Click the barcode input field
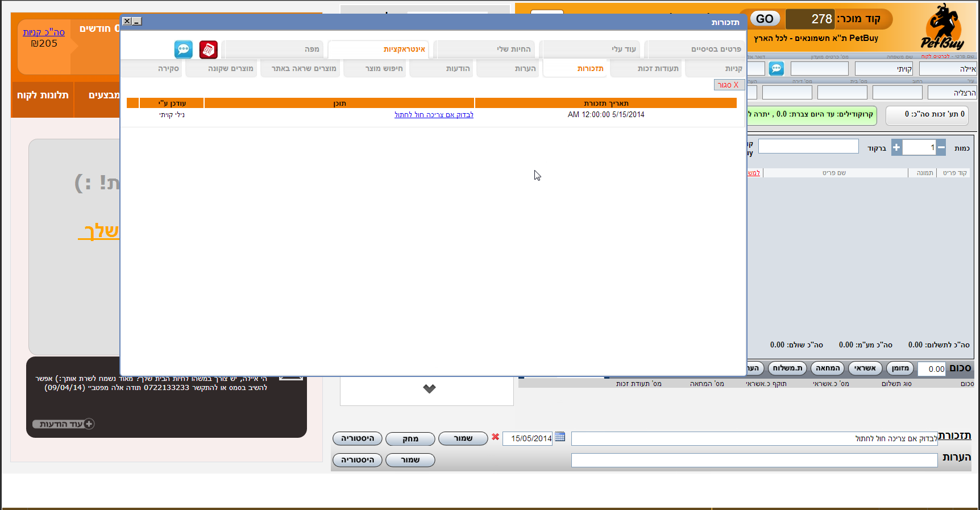 click(808, 147)
